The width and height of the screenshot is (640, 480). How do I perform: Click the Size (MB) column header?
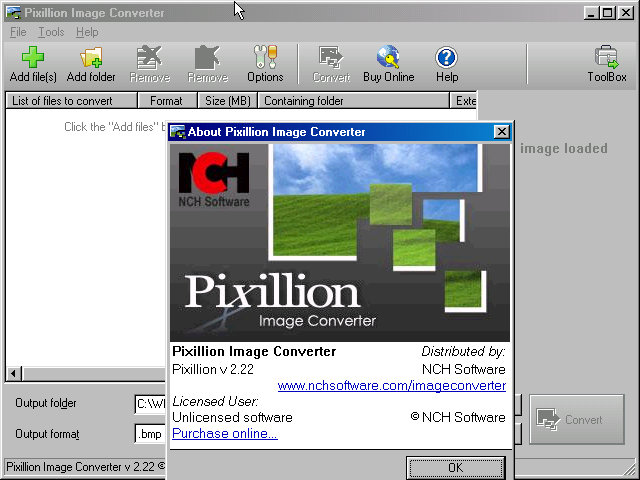pos(227,100)
